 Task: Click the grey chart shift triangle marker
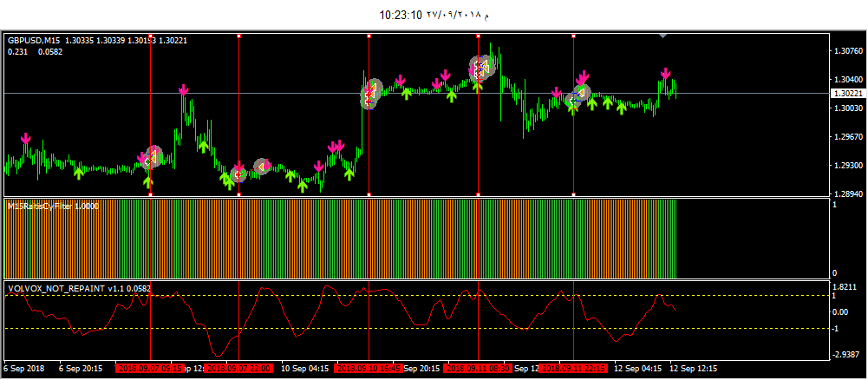(x=662, y=36)
